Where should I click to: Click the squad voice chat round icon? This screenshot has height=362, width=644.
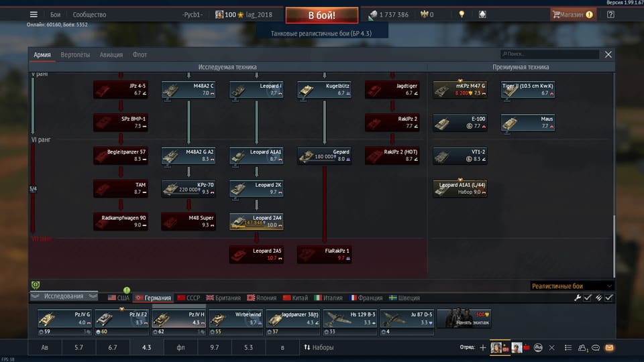click(538, 348)
